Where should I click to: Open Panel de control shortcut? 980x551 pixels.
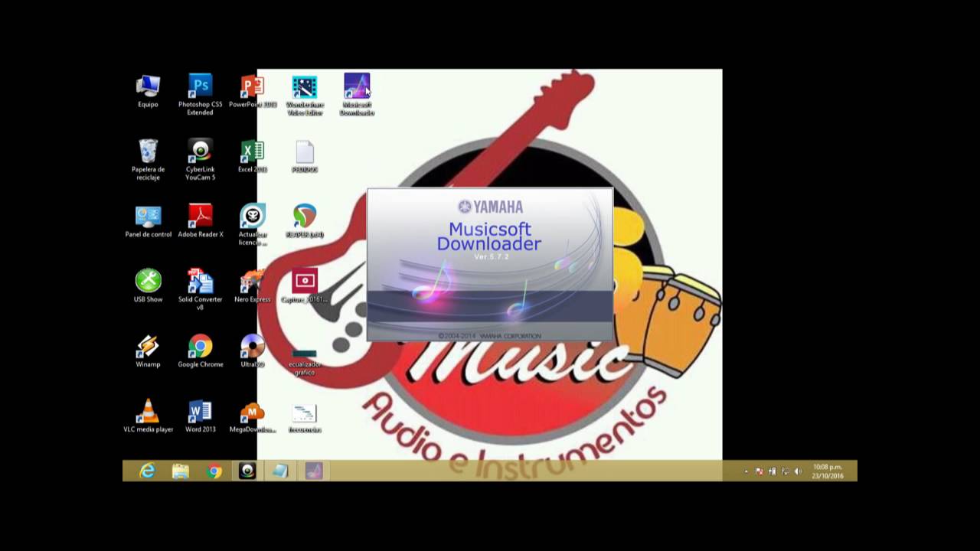pos(148,221)
